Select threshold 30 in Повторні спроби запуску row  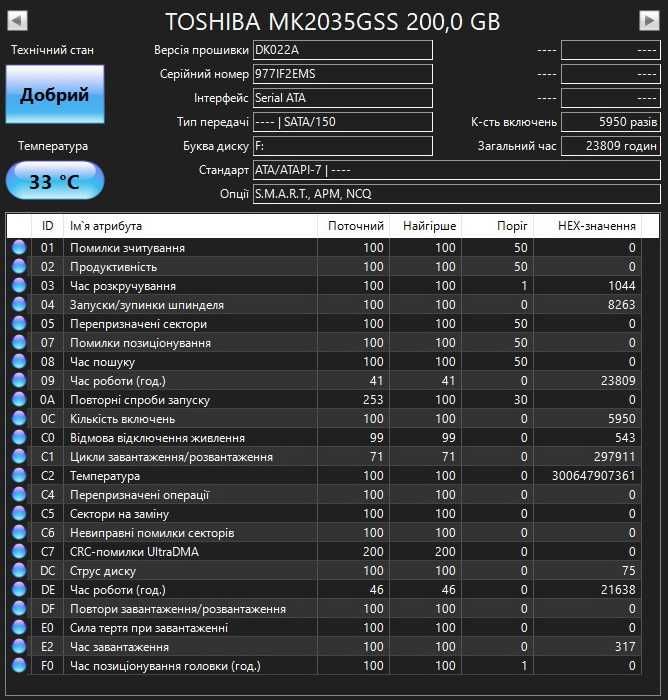pos(520,400)
